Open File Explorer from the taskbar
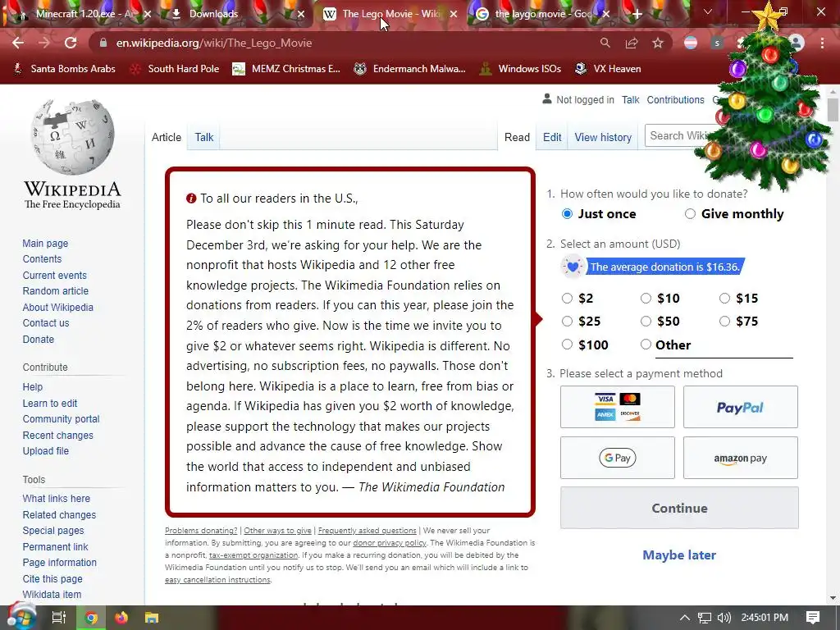Screen dimensions: 840x630 coord(152,618)
